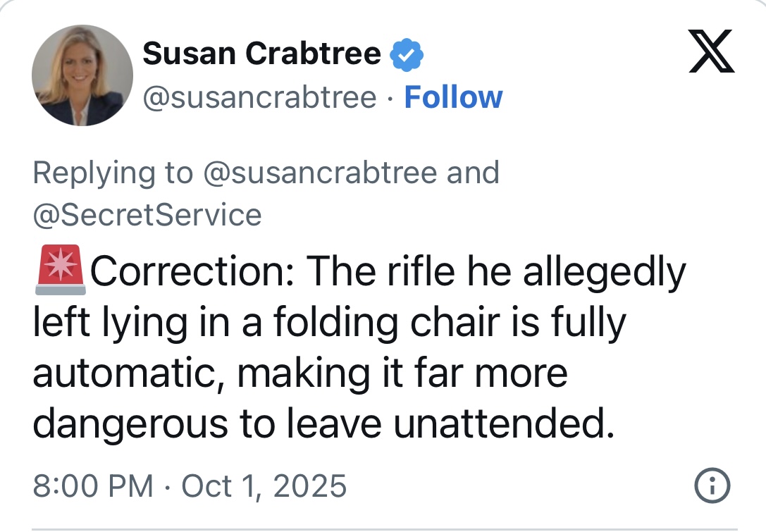Click the X logo icon
This screenshot has width=766, height=532.
[711, 53]
